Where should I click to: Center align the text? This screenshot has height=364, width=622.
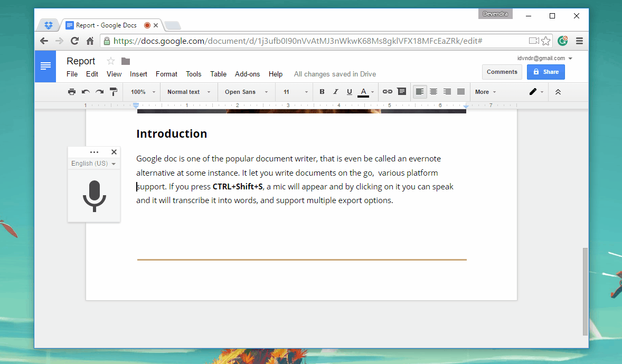[433, 92]
